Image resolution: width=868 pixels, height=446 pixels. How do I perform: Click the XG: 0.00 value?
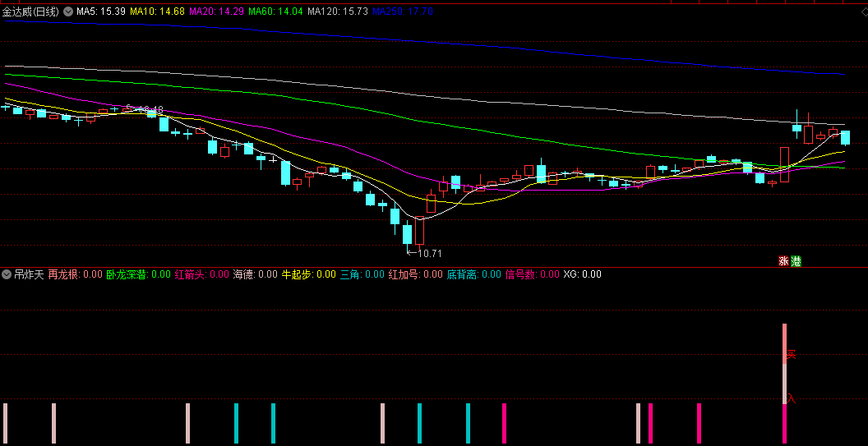pyautogui.click(x=582, y=274)
